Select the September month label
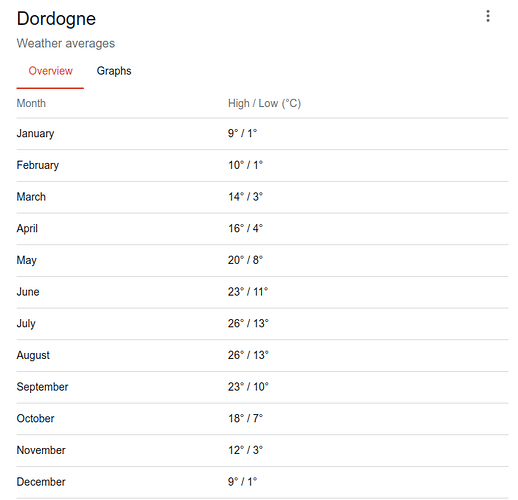Screen dimensions: 518x500 [42, 387]
